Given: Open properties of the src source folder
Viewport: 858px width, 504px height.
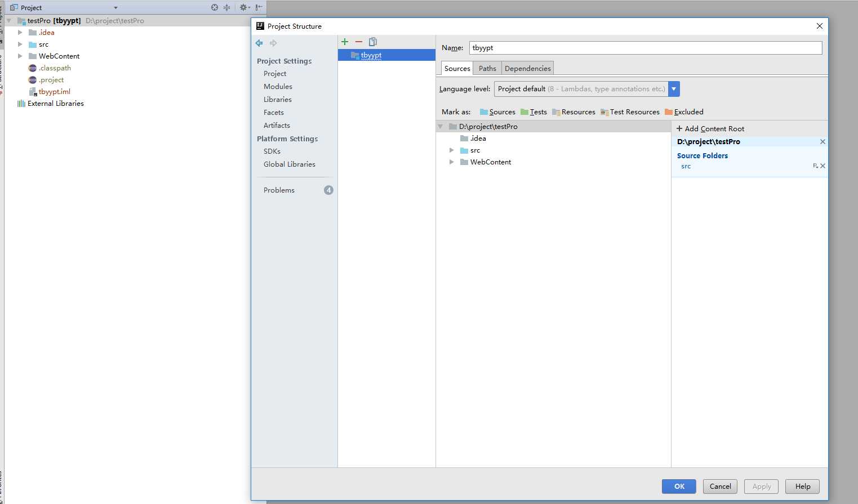Looking at the screenshot, I should (815, 166).
